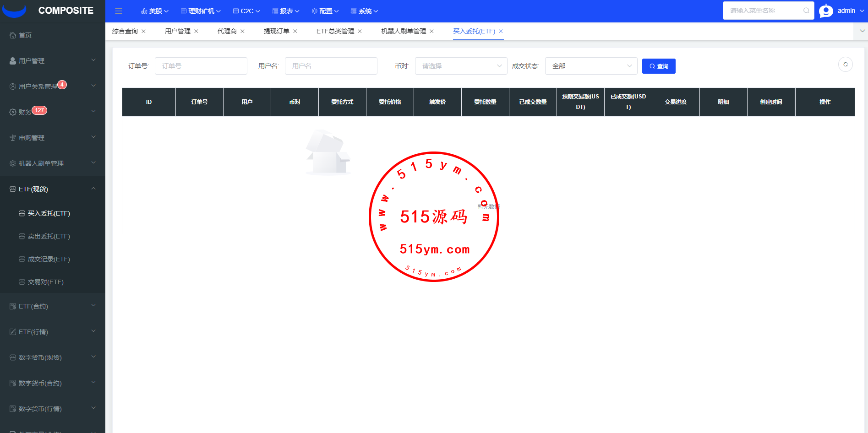The image size is (868, 433).
Task: Click the hamburger menu collapse icon
Action: pyautogui.click(x=119, y=11)
